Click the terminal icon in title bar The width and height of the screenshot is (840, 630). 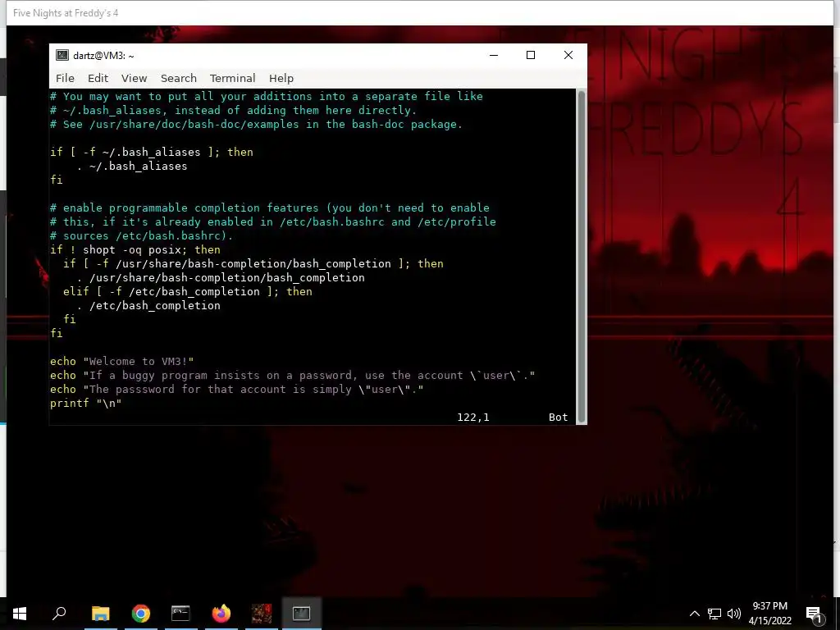(x=62, y=55)
